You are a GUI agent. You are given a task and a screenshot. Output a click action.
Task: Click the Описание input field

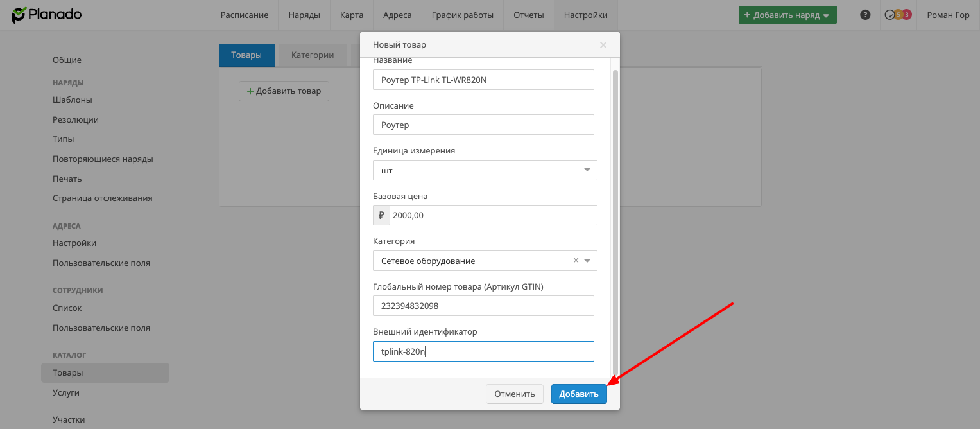pyautogui.click(x=483, y=125)
